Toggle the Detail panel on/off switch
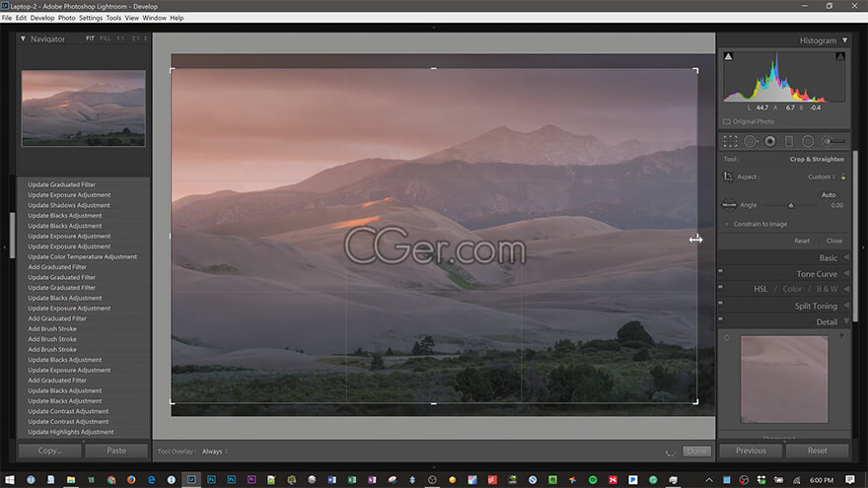 coord(721,318)
